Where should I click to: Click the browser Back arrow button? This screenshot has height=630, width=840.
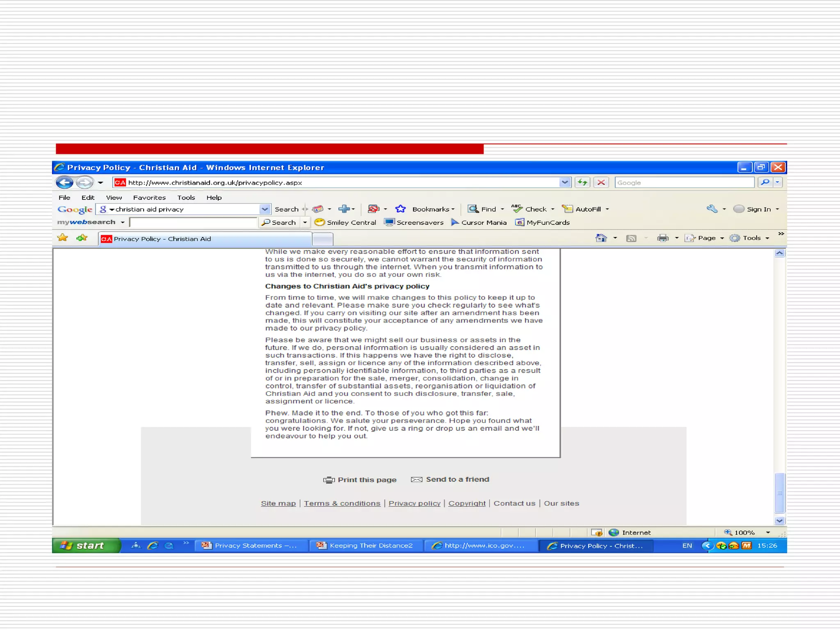coord(64,183)
